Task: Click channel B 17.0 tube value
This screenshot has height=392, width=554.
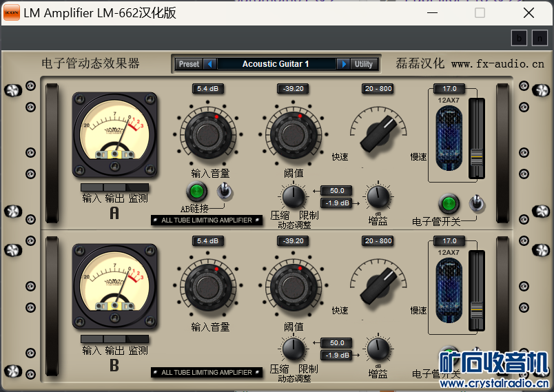Action: coord(449,241)
